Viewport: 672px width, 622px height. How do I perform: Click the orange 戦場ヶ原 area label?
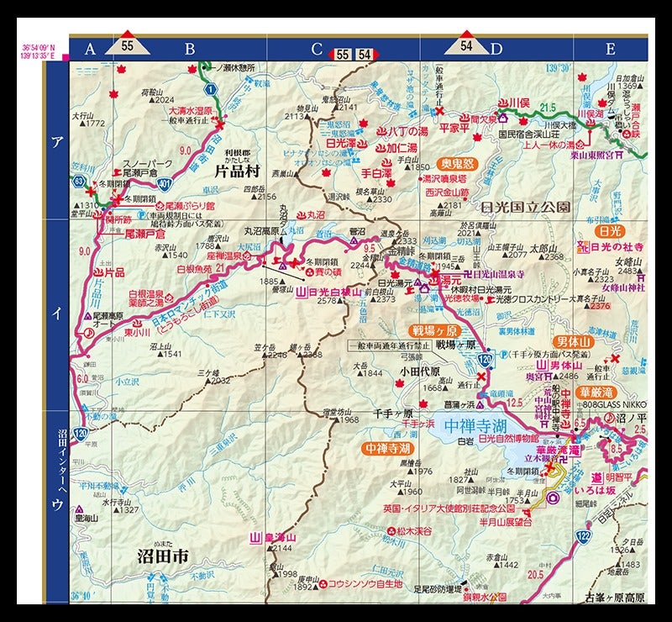[434, 330]
